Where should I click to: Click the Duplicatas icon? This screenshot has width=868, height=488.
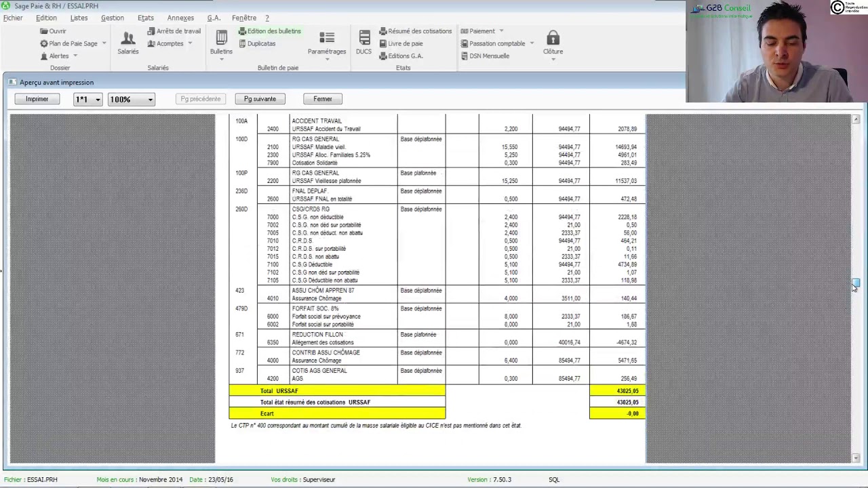(x=242, y=43)
